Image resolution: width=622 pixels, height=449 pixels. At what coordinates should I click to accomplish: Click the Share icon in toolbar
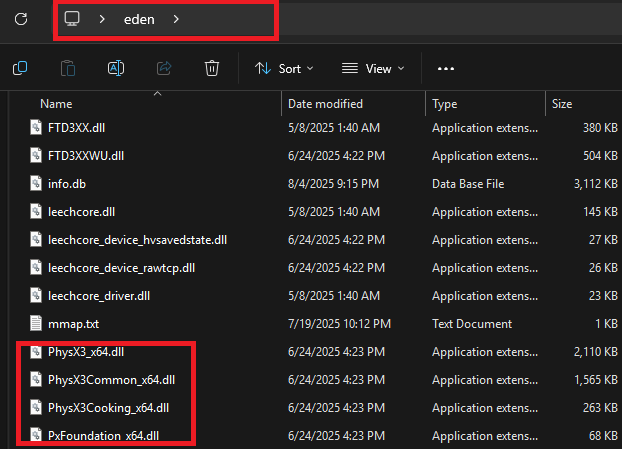tap(164, 68)
